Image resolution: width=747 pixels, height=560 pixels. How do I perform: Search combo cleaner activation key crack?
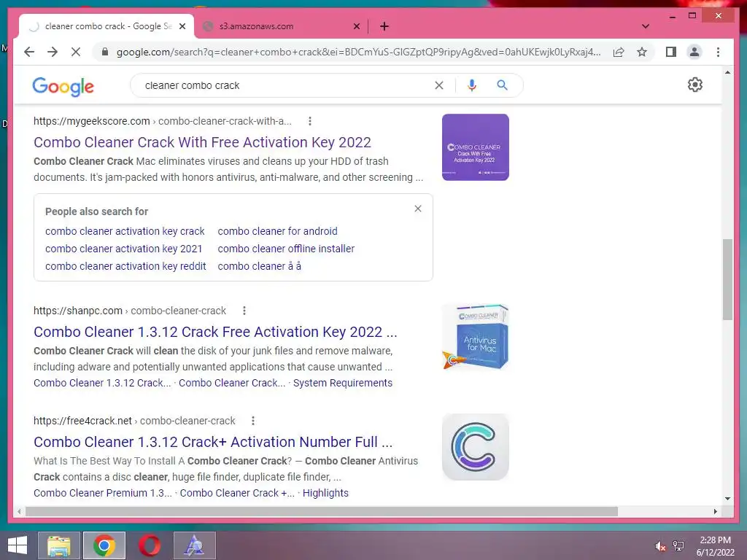125,231
